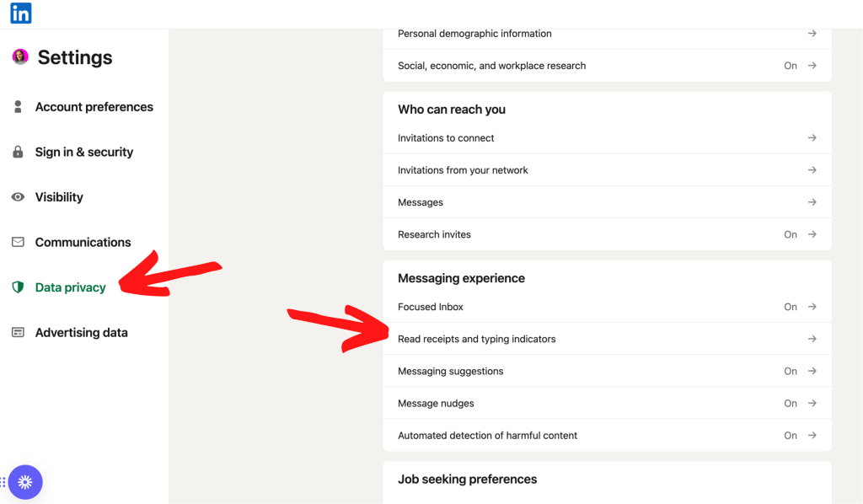863x504 pixels.
Task: Click the Communications envelope icon
Action: pos(19,242)
